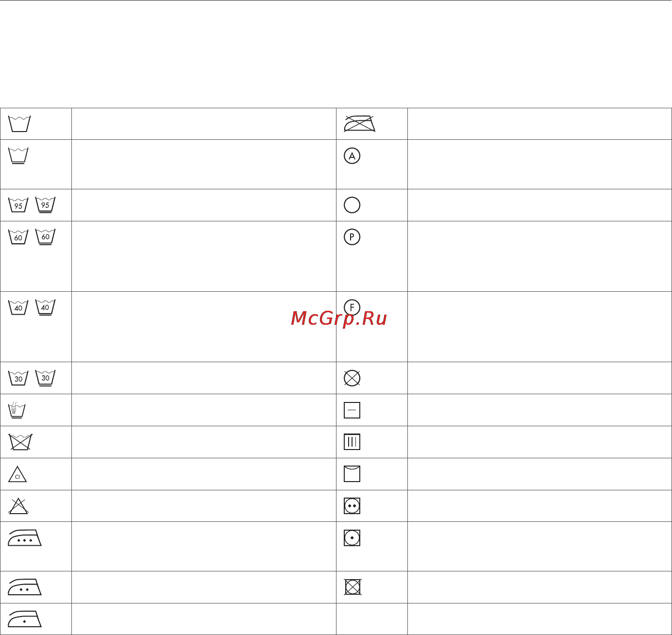This screenshot has height=635, width=672.
Task: Select the do not dry clean symbol
Action: [352, 378]
